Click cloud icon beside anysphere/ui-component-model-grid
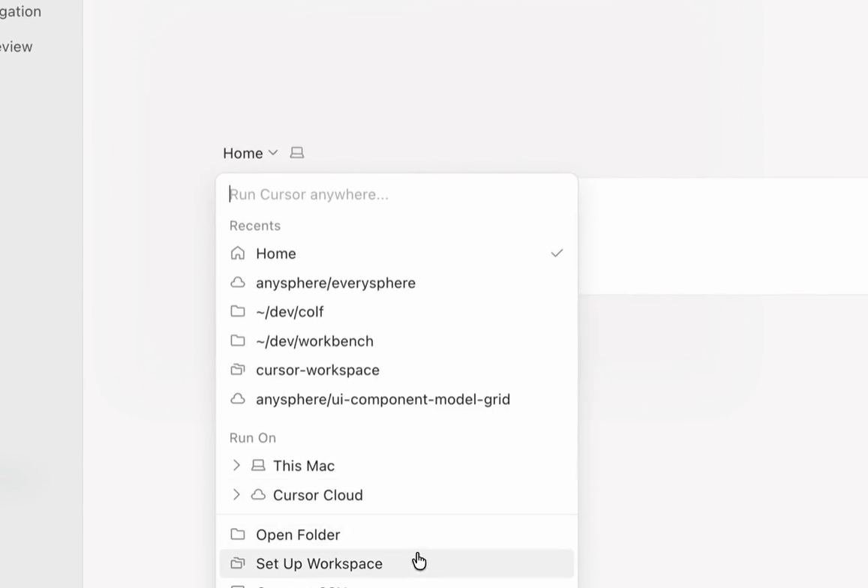868x588 pixels. (x=238, y=399)
